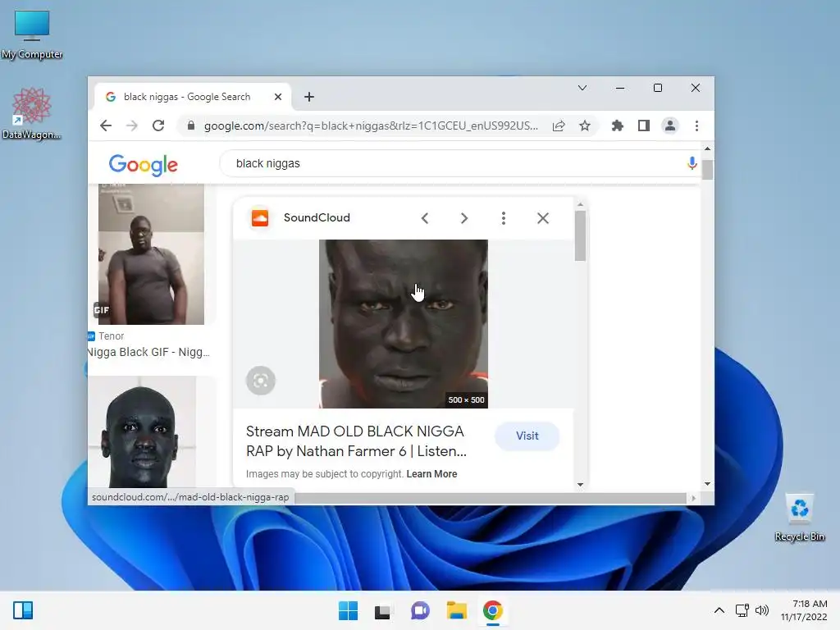Click the Visit button
This screenshot has width=840, height=630.
[527, 436]
